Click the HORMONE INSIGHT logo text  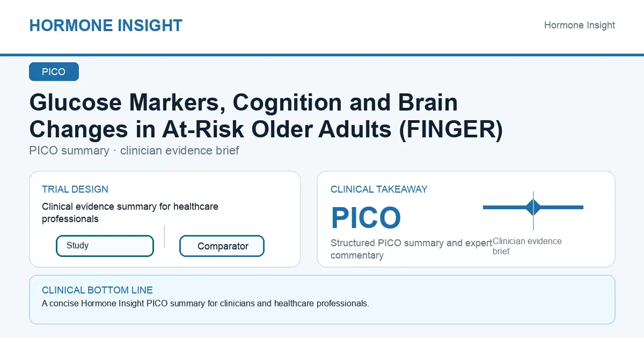106,25
